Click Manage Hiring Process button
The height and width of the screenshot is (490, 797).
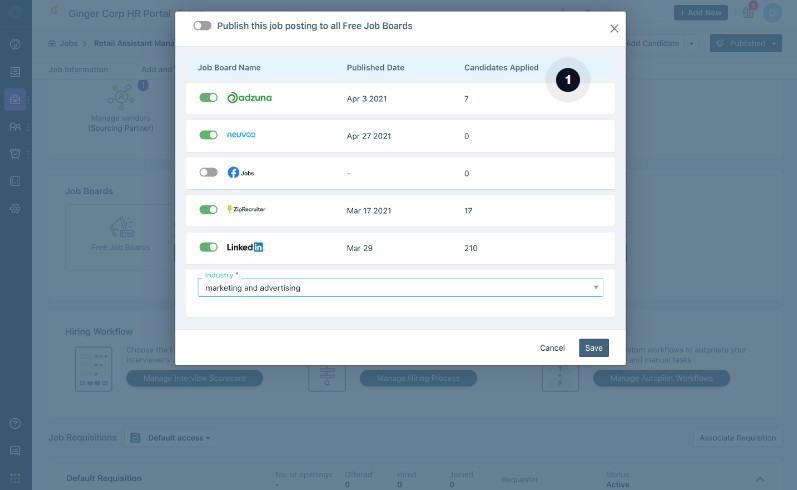pos(418,378)
